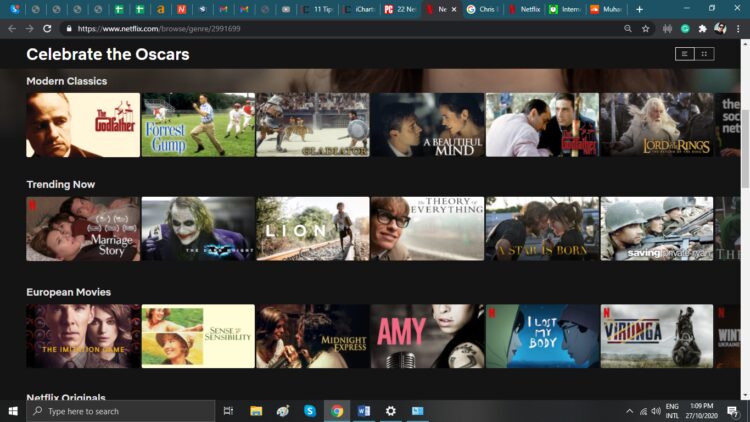Open Chrome's three-dot menu
750x422 pixels.
pyautogui.click(x=738, y=29)
